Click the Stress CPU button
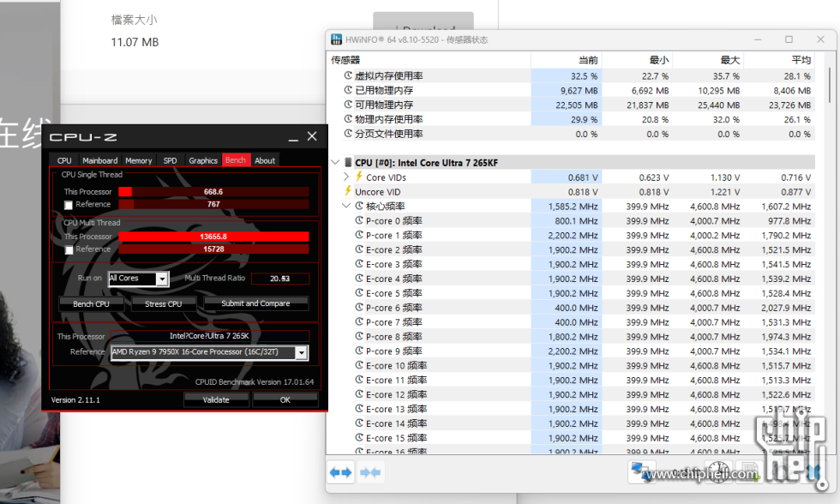 [x=164, y=303]
